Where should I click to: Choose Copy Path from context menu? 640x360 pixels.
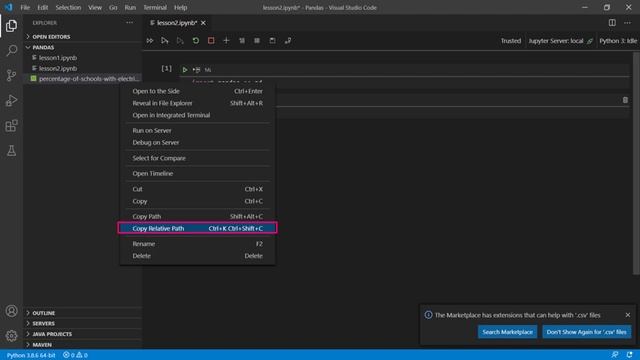coord(197,216)
